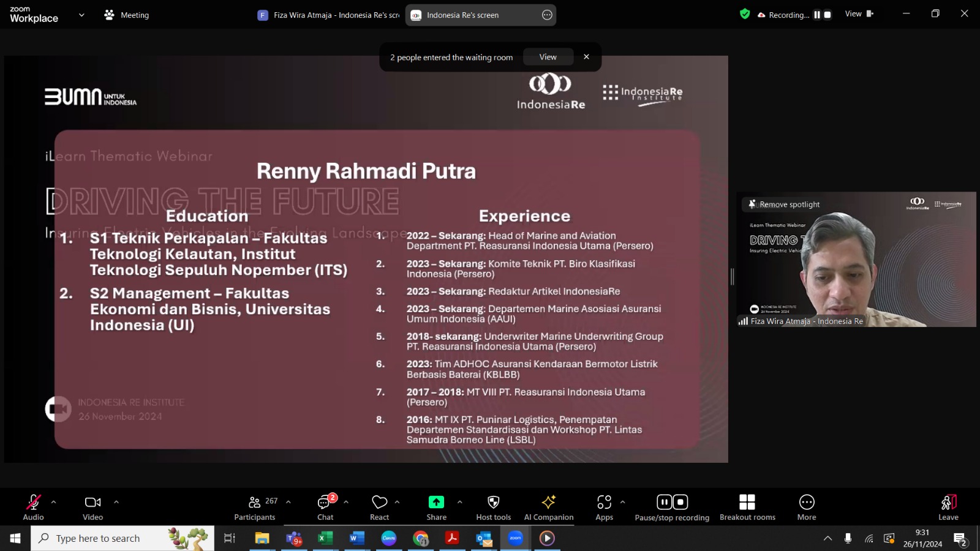
Task: Open the More options icon
Action: [807, 502]
